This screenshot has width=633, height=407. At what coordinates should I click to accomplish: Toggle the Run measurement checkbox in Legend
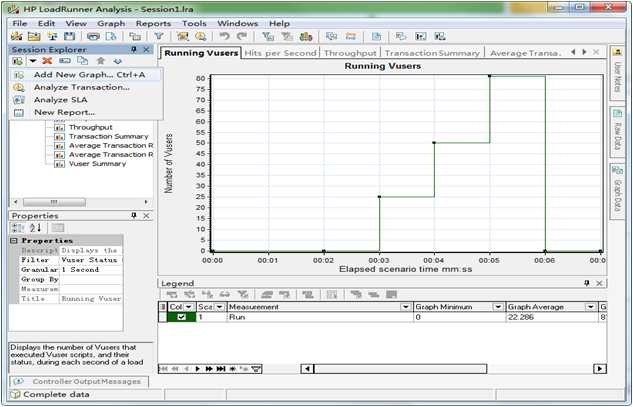coord(181,317)
